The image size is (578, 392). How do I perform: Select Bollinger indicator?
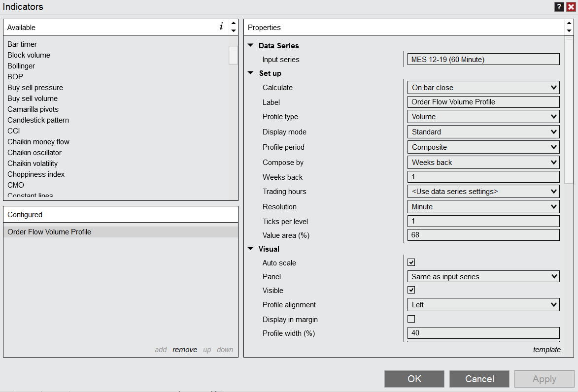click(21, 66)
